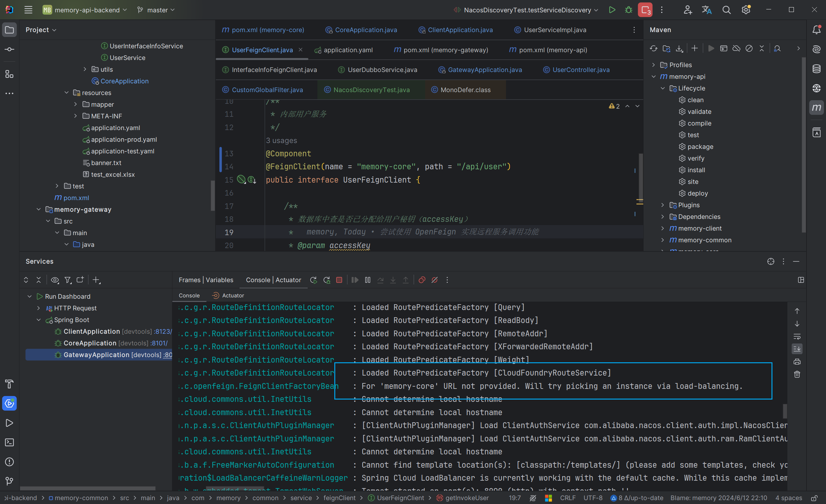Switch to the application.yaml editor tab
This screenshot has width=826, height=504.
pyautogui.click(x=344, y=50)
